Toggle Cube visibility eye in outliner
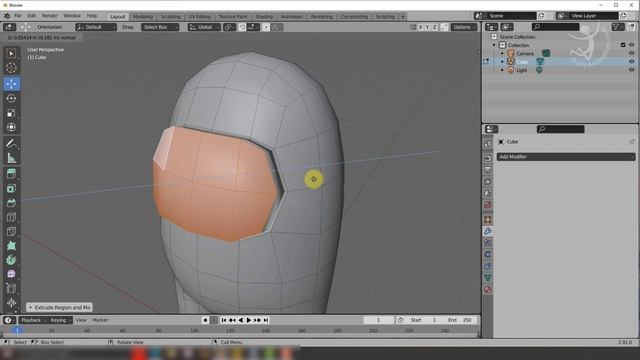The width and height of the screenshot is (640, 360). click(x=631, y=62)
